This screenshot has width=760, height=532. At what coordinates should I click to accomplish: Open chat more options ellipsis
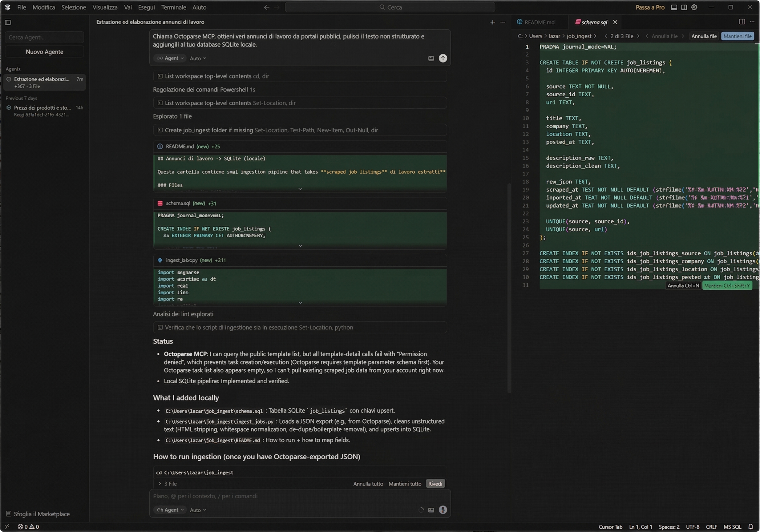[x=503, y=22]
